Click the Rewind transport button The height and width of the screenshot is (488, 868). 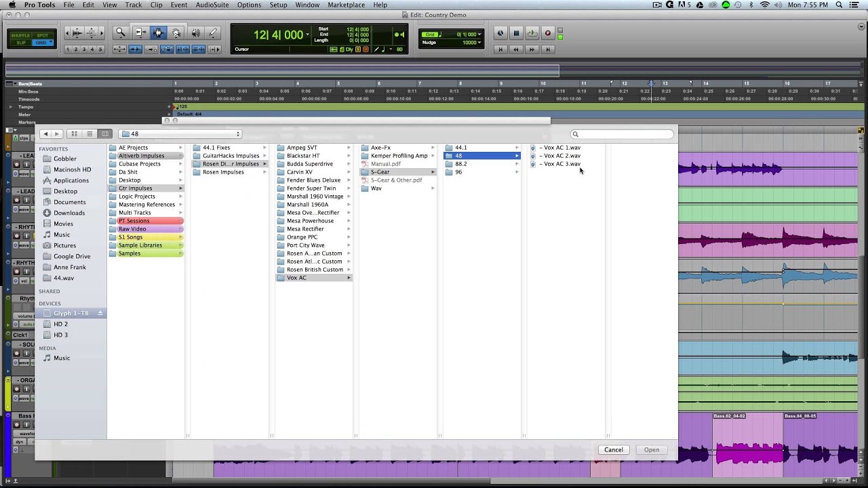click(516, 49)
